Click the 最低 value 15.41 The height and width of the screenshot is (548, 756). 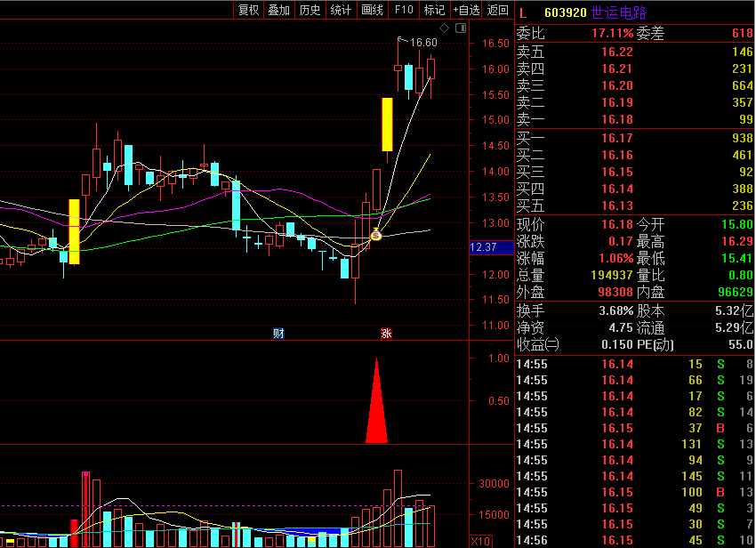click(x=737, y=258)
